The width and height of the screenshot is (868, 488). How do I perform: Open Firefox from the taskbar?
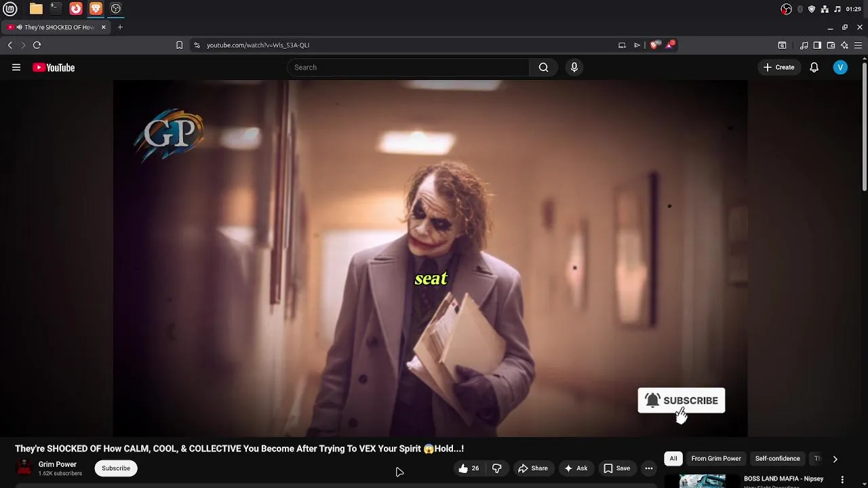coord(76,9)
